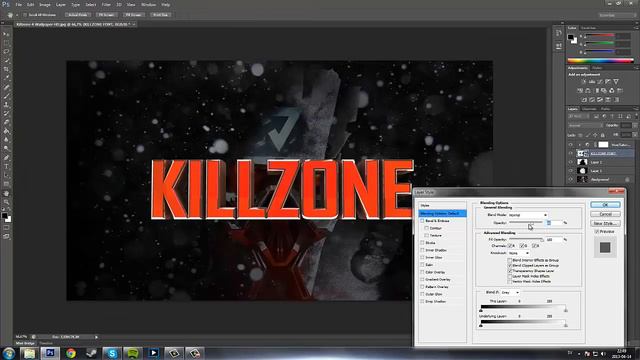The width and height of the screenshot is (640, 360).
Task: Click the lock all layer icon
Action: click(x=602, y=135)
